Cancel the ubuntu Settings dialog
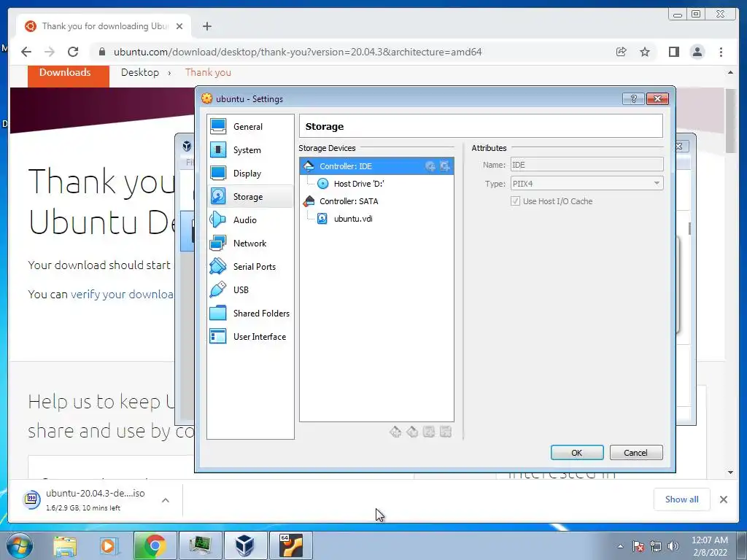This screenshot has height=560, width=747. click(x=636, y=453)
